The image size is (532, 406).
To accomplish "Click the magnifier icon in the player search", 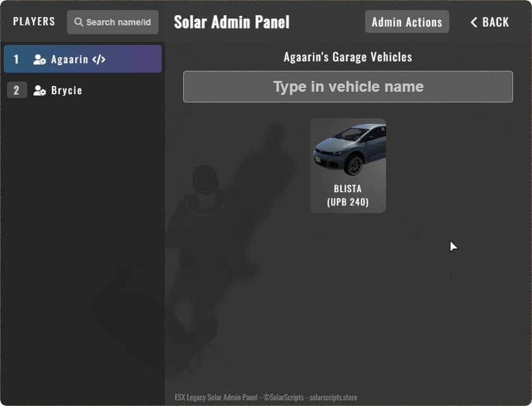I will pos(78,22).
